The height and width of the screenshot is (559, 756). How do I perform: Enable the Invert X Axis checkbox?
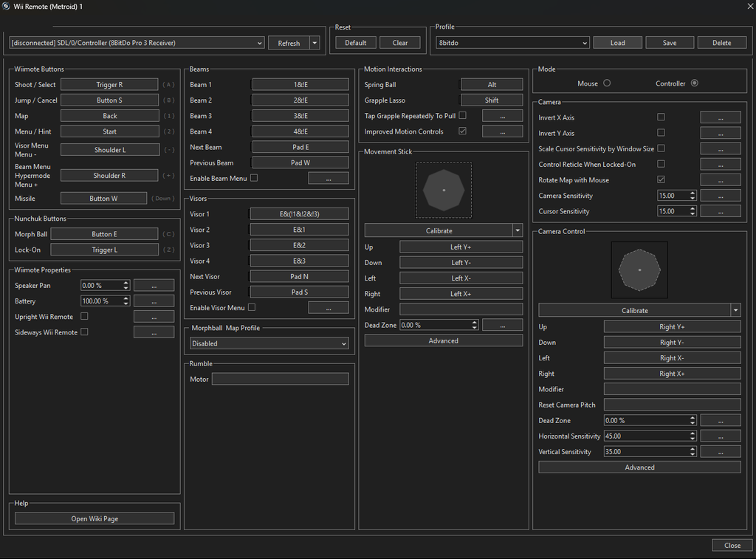[x=661, y=117]
